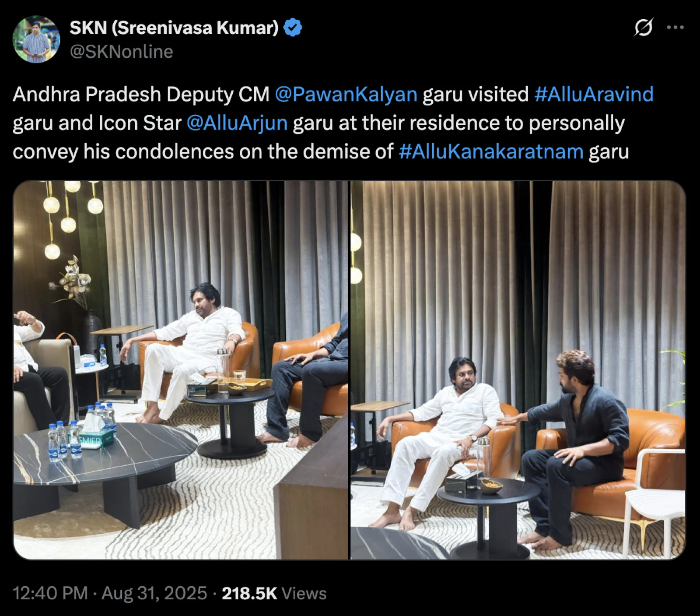Image resolution: width=700 pixels, height=616 pixels.
Task: View the 218.5K Views count
Action: click(x=274, y=593)
